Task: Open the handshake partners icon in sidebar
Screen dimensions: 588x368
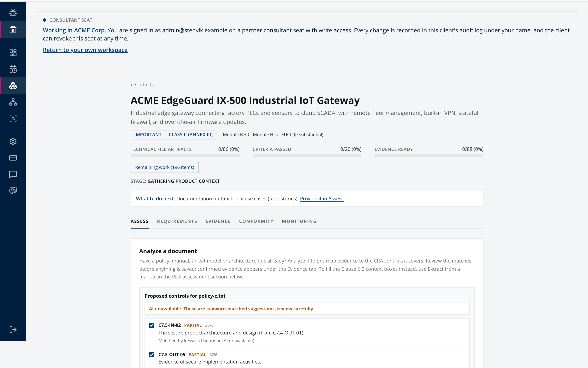Action: pyautogui.click(x=13, y=190)
